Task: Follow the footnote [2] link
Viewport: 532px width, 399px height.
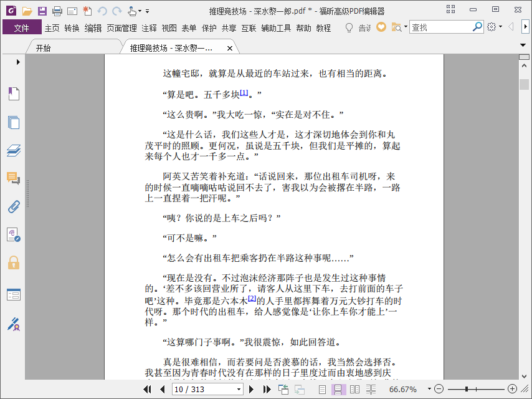Action: [252, 299]
